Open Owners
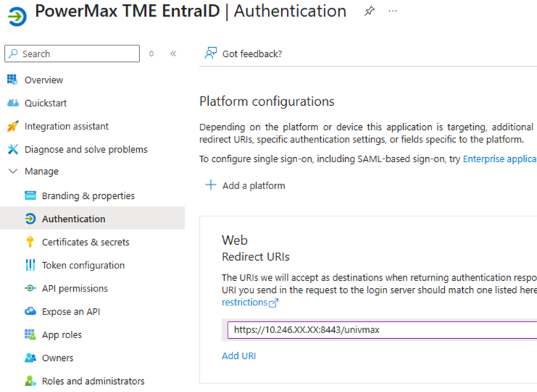The image size is (537, 392). 58,358
